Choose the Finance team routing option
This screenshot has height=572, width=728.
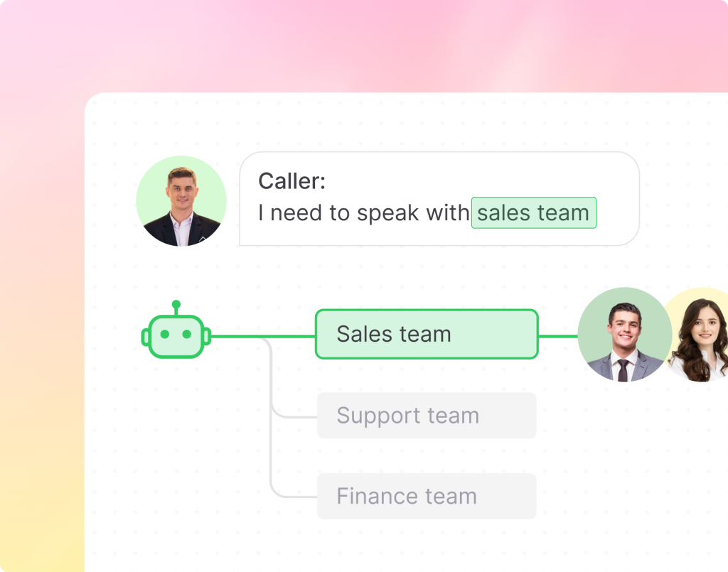pos(427,496)
